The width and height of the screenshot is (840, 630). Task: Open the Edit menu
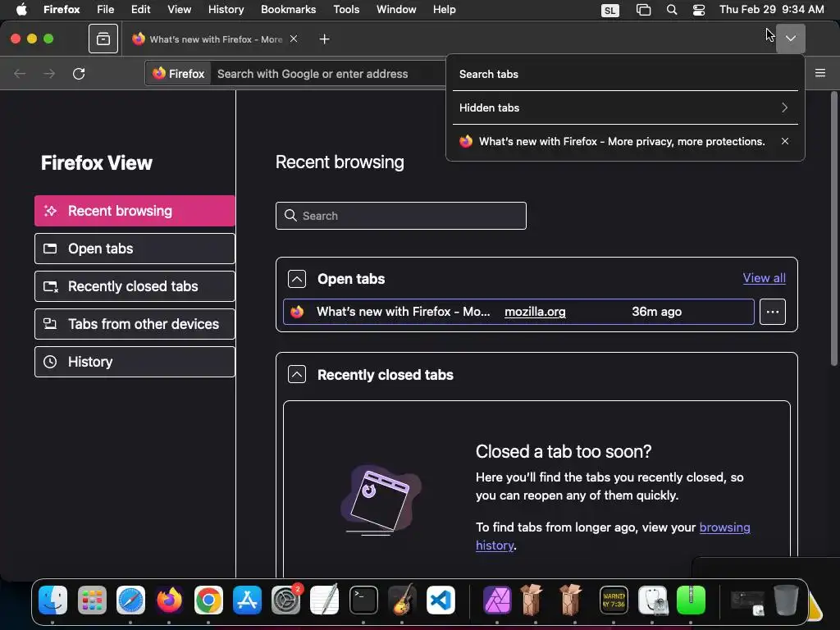(141, 10)
